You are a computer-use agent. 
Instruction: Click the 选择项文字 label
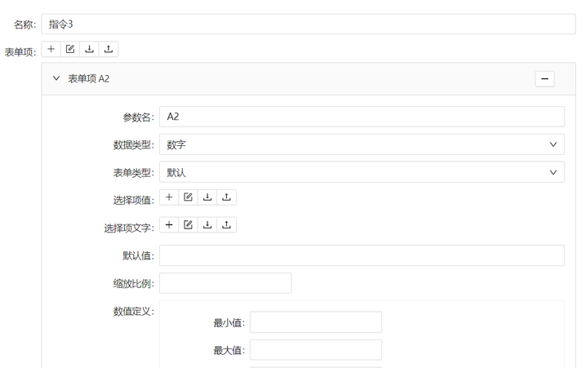(x=129, y=228)
